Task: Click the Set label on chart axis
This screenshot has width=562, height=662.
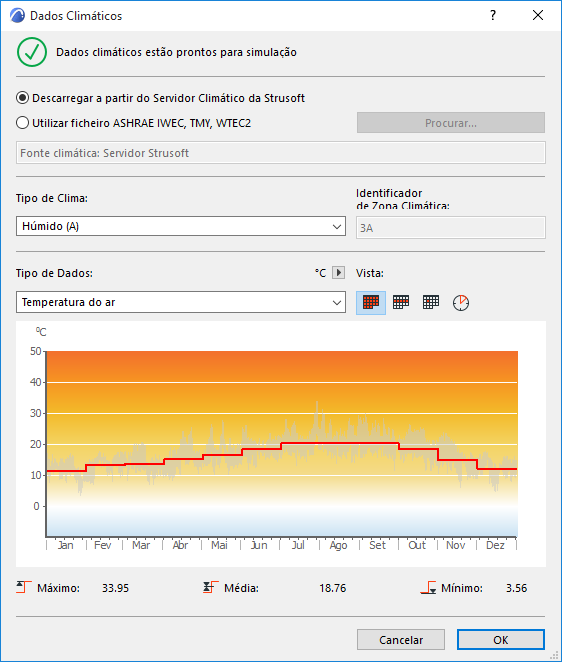Action: coord(377,545)
